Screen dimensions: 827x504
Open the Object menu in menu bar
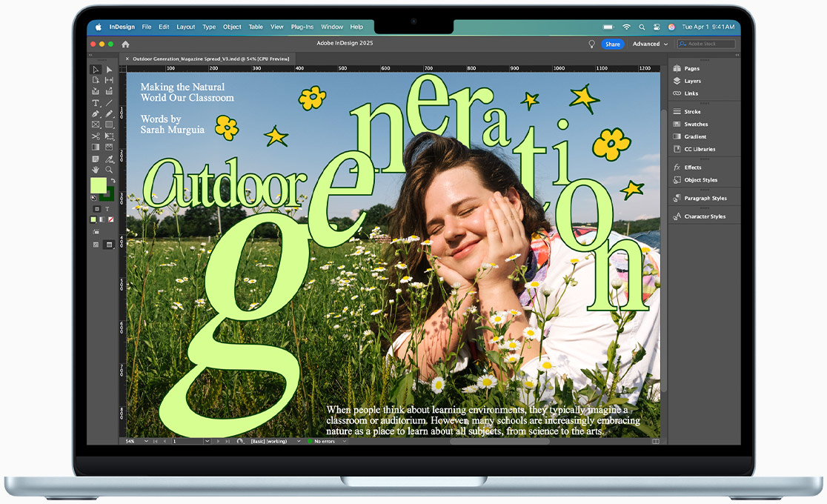[x=232, y=27]
